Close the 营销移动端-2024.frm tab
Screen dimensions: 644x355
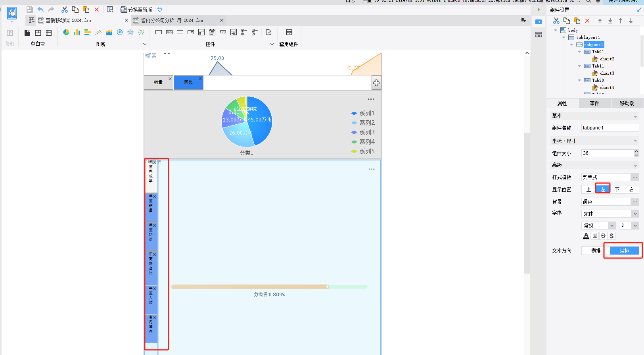tap(126, 20)
